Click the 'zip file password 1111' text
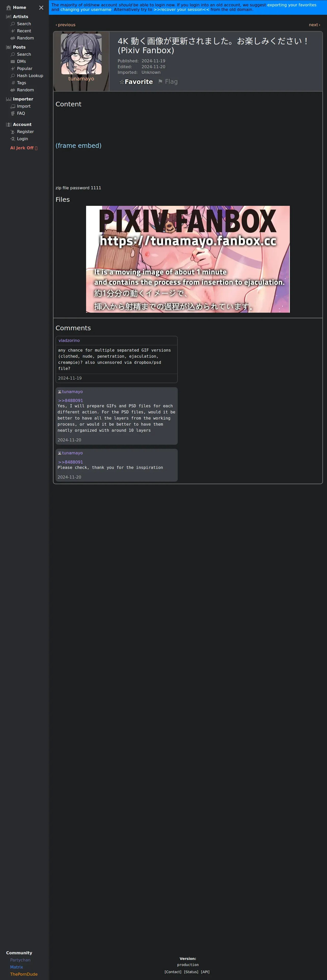This screenshot has height=980, width=327. coord(78,188)
